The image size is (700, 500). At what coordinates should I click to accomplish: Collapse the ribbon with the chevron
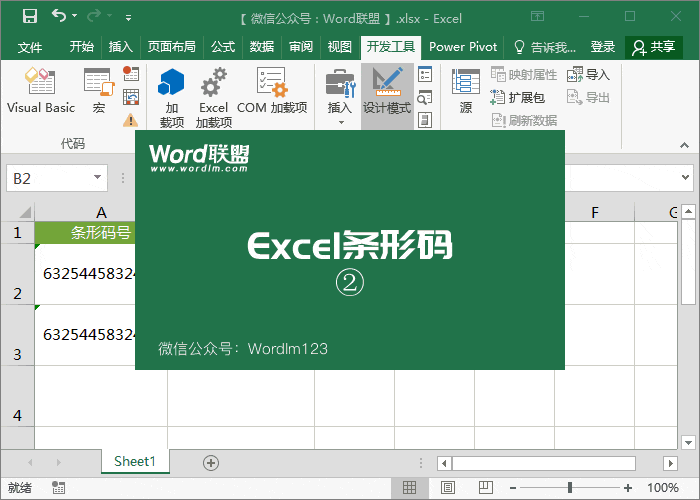684,145
